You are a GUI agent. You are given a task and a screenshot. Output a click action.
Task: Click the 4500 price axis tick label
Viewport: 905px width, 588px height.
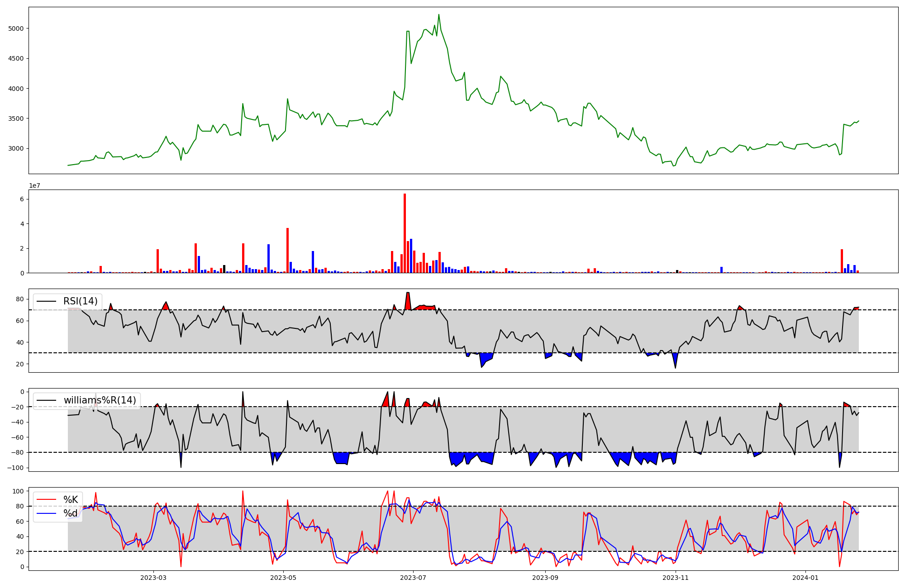click(x=15, y=59)
